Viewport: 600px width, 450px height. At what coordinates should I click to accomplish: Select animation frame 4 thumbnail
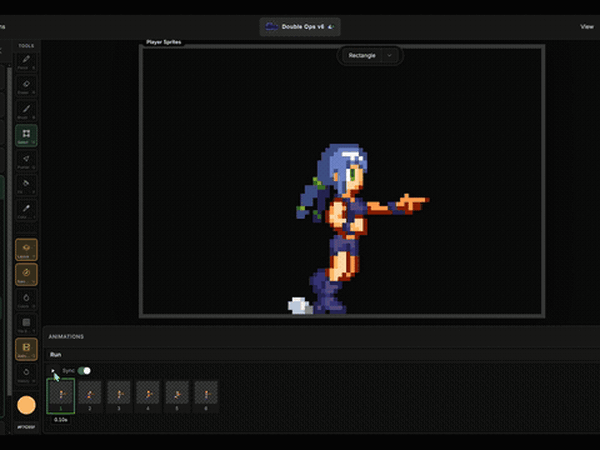(148, 396)
